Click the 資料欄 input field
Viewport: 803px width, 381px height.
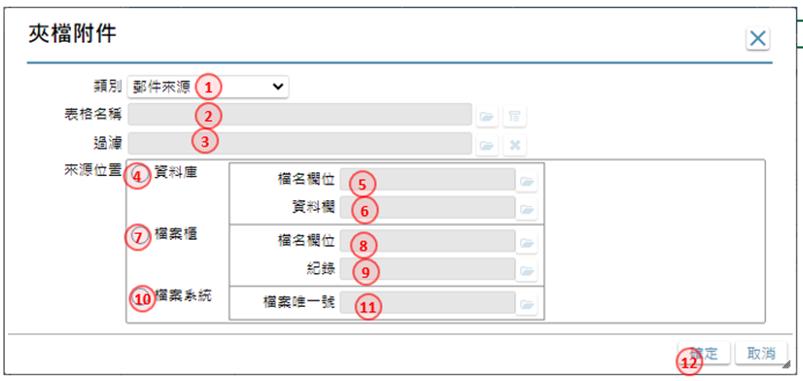[x=428, y=207]
